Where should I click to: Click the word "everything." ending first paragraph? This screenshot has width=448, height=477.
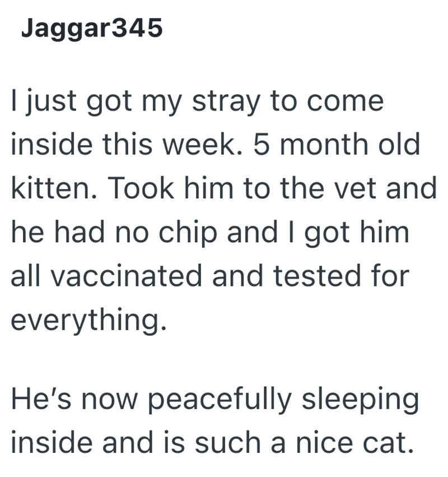(88, 318)
